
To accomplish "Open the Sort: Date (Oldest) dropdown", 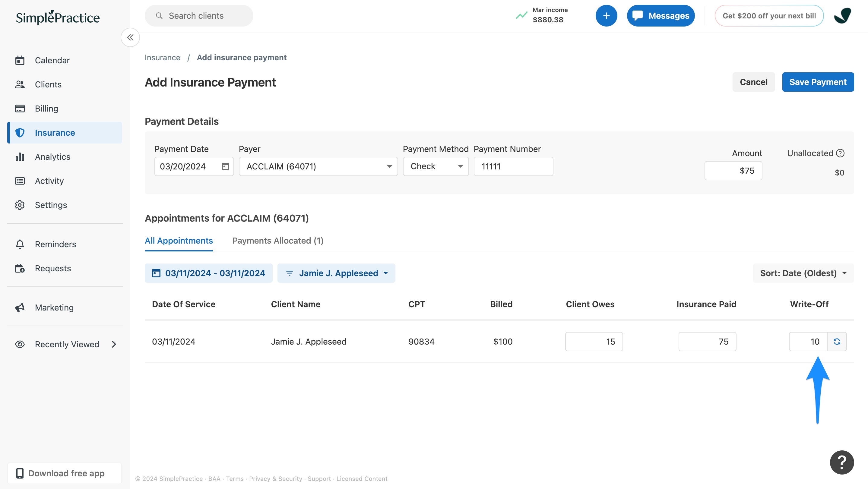I will pyautogui.click(x=803, y=273).
